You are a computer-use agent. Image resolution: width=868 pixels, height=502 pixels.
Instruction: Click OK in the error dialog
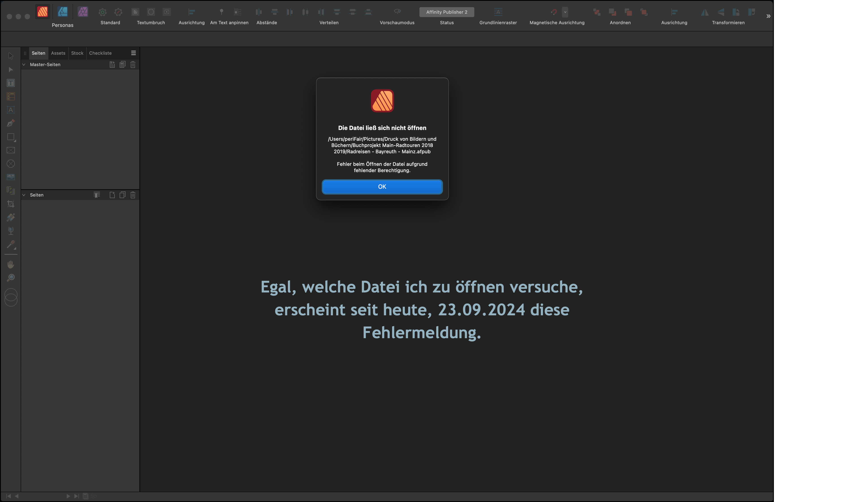click(382, 187)
